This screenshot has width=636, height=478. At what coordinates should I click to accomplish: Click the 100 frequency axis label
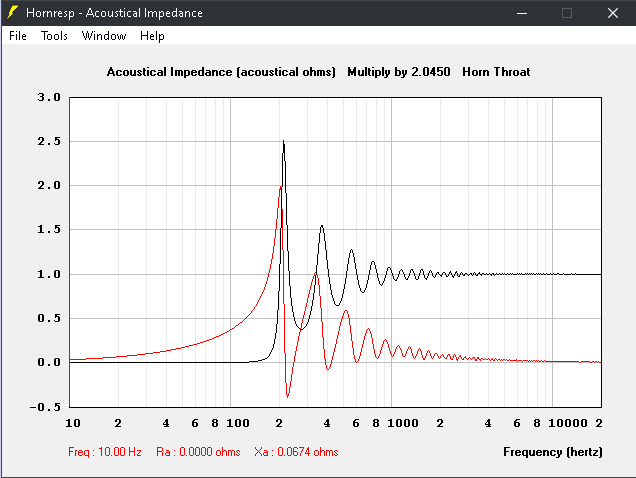[x=238, y=423]
